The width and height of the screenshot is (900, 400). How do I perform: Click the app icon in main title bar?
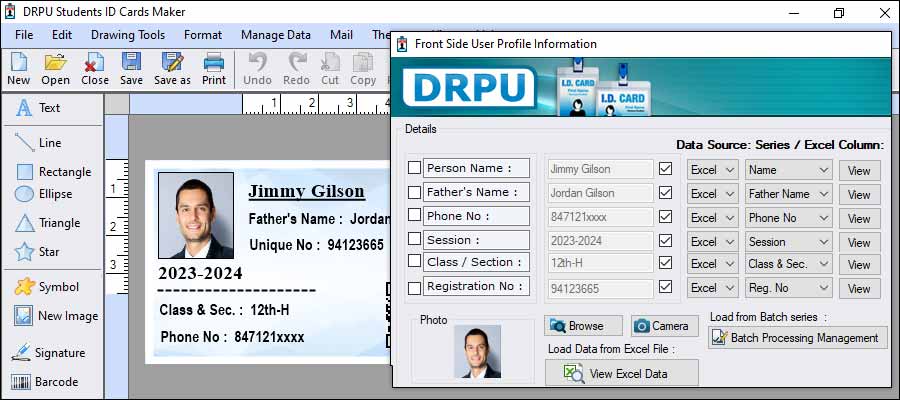tap(10, 12)
